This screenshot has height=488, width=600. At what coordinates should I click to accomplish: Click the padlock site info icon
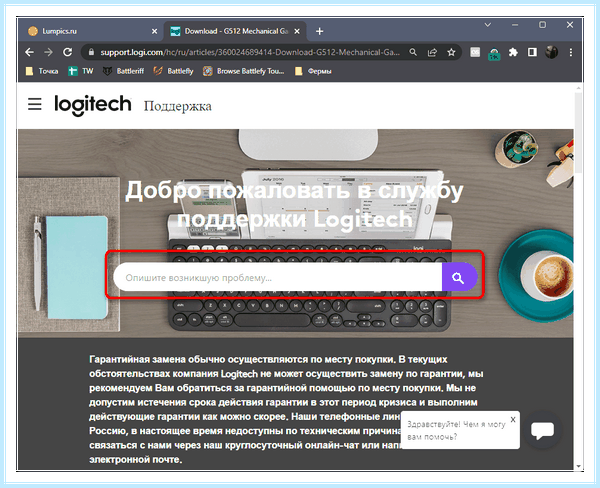(91, 52)
